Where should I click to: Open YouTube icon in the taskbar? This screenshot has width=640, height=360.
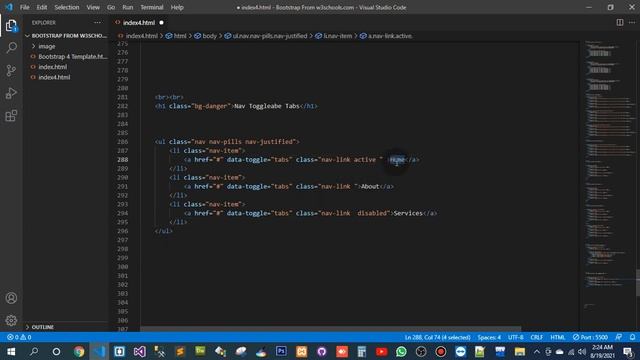click(x=381, y=351)
